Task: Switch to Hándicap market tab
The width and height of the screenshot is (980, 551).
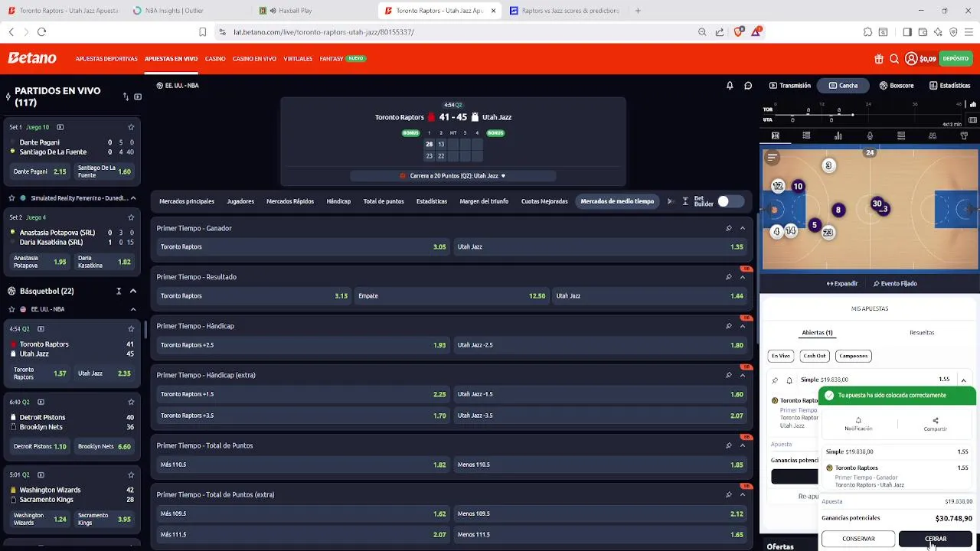Action: click(338, 201)
